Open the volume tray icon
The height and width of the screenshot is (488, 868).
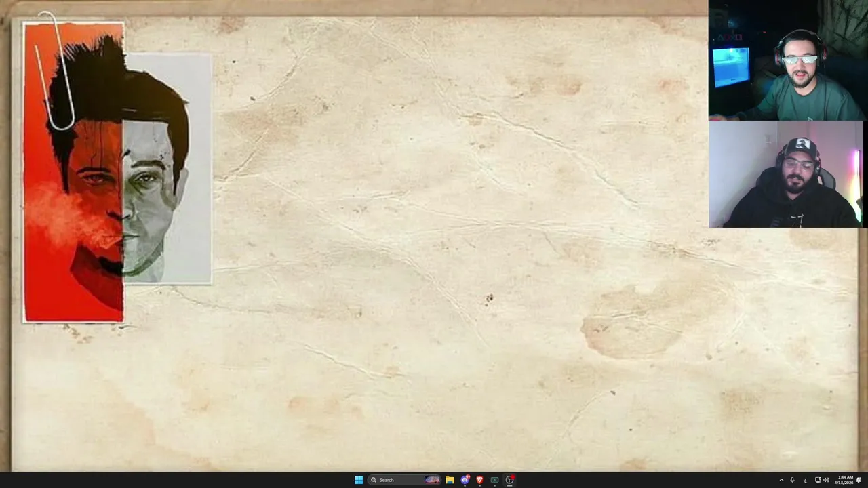pos(826,480)
